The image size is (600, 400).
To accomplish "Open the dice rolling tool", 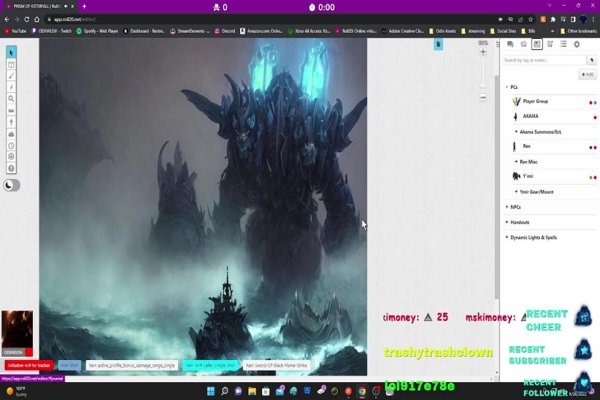I will click(x=11, y=157).
